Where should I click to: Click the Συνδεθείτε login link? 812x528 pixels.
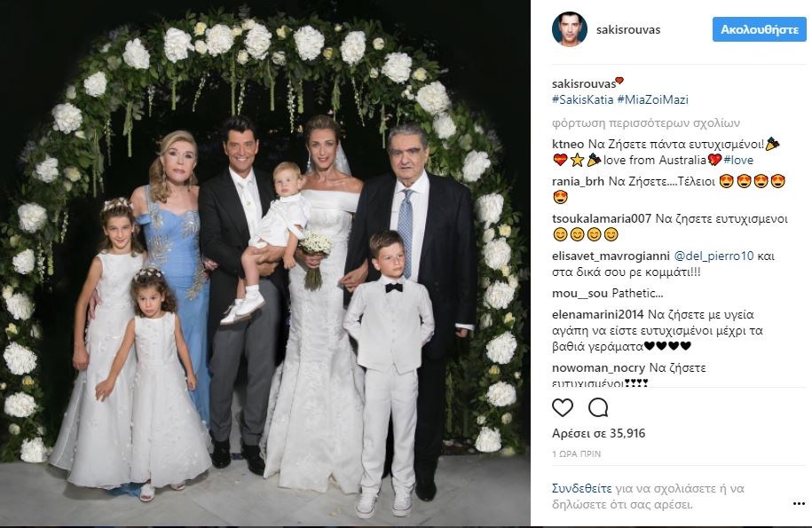click(581, 488)
